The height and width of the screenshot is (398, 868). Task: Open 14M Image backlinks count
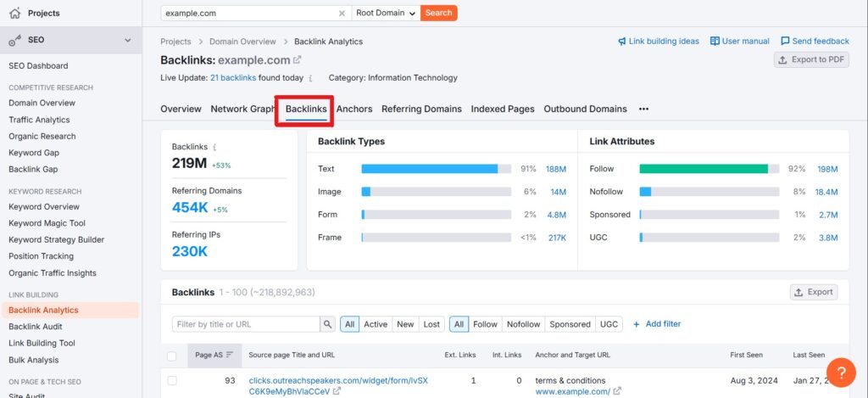558,192
